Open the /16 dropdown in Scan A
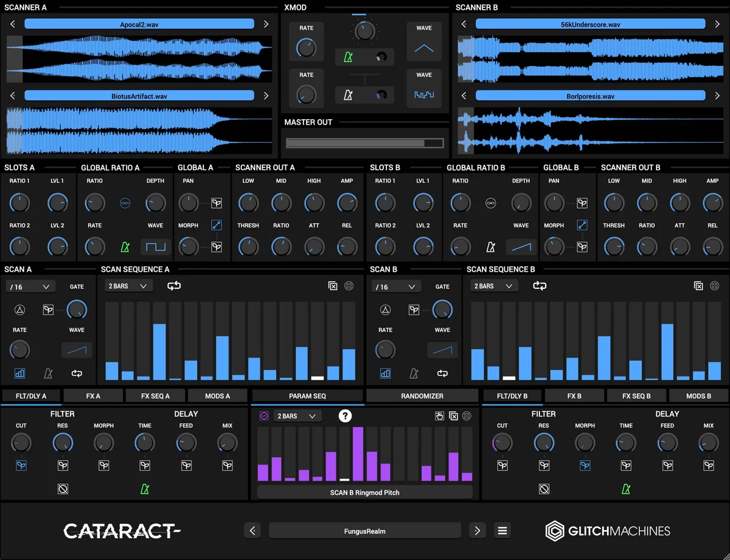The width and height of the screenshot is (730, 560). click(30, 286)
